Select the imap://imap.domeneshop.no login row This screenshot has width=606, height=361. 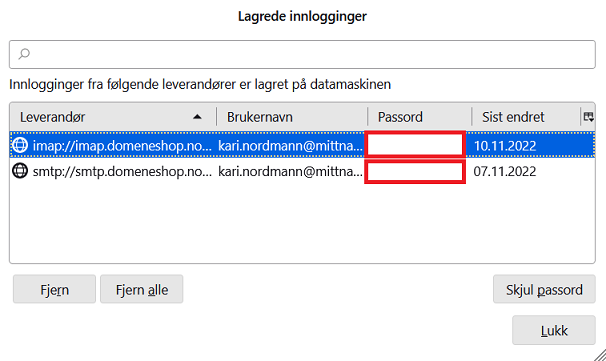pos(302,145)
